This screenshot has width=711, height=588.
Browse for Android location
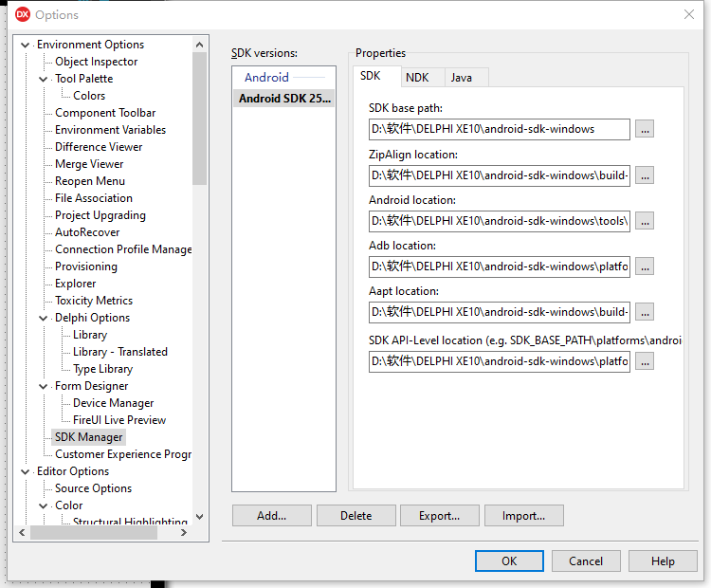[645, 221]
